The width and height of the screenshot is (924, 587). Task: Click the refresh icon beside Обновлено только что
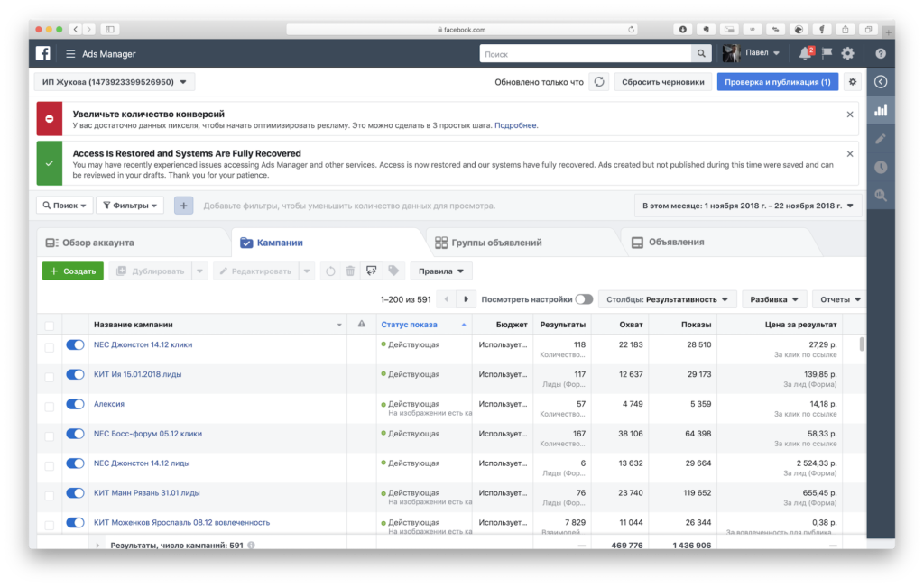click(599, 82)
